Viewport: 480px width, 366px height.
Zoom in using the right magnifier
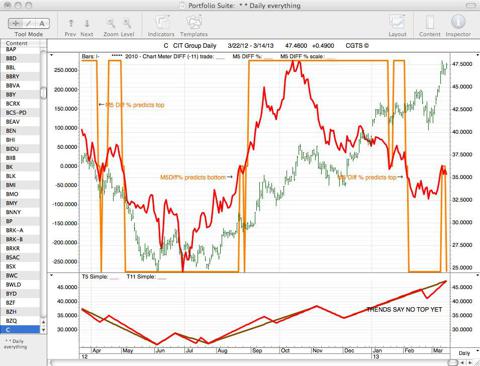(127, 23)
